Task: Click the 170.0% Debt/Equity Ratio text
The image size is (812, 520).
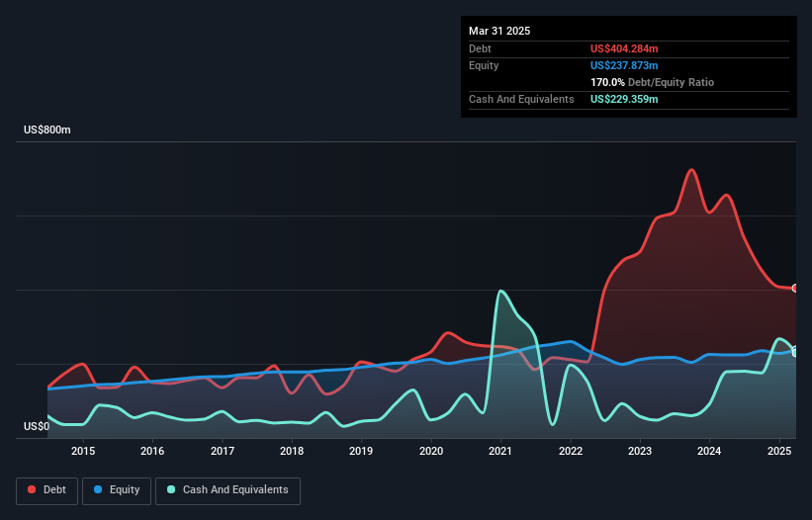Action: coord(652,82)
